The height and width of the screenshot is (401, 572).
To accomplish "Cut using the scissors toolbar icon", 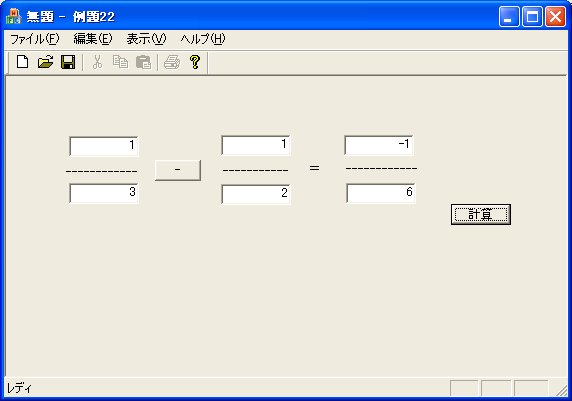I will (97, 62).
